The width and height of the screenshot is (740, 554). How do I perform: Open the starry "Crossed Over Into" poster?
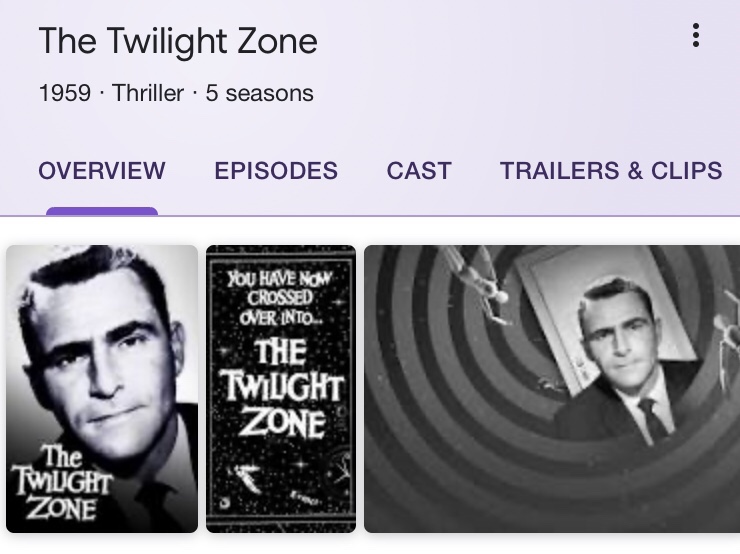click(281, 388)
